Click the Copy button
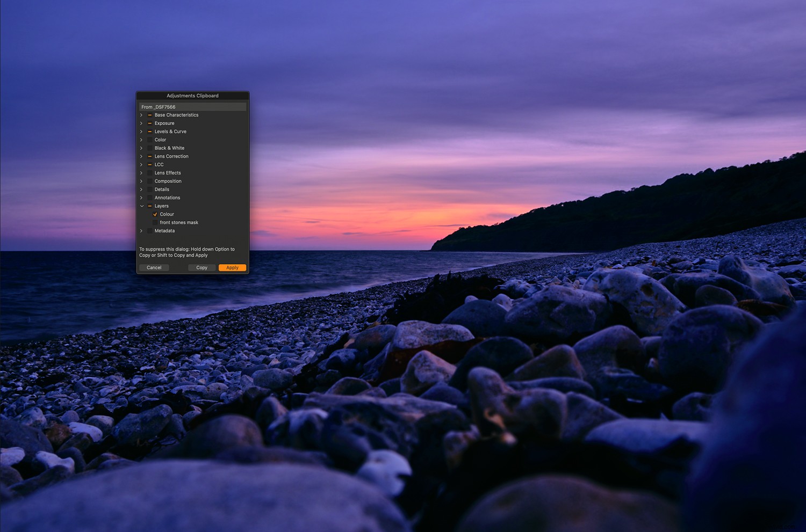The height and width of the screenshot is (532, 806). tap(201, 267)
